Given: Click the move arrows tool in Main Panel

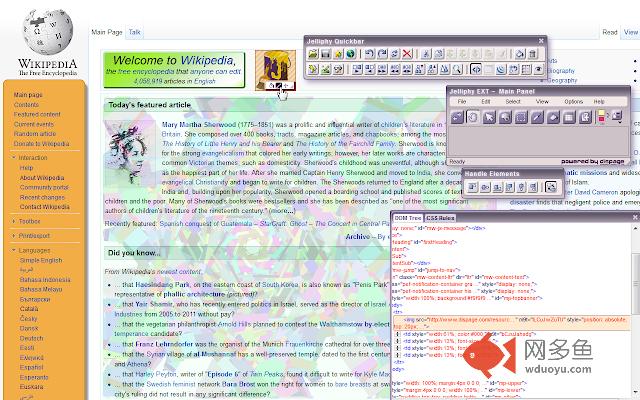Looking at the screenshot, I should [x=457, y=118].
